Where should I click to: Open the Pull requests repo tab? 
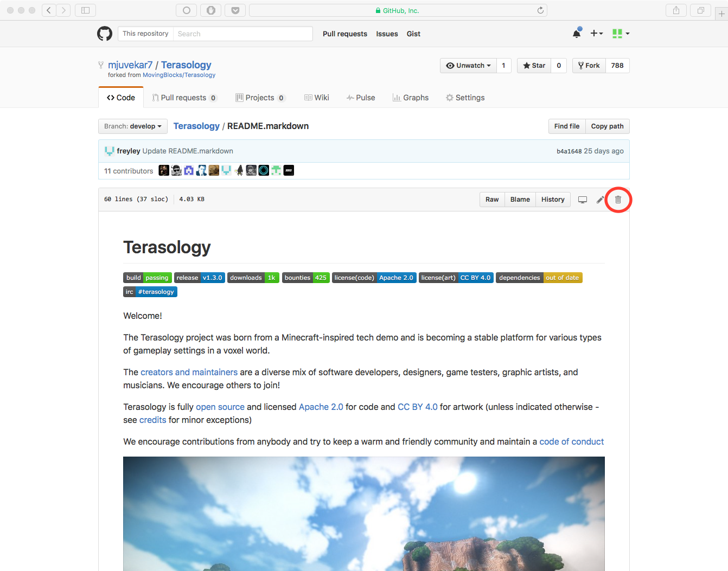[x=184, y=98]
